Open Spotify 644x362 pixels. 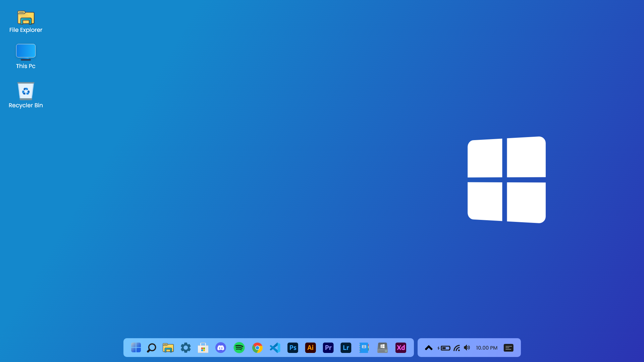pos(239,348)
